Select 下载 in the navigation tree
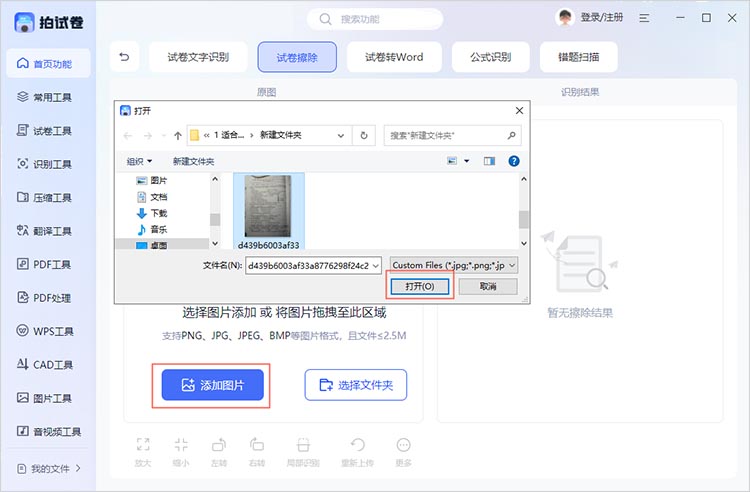Screen dimensions: 750x492 tap(152, 213)
